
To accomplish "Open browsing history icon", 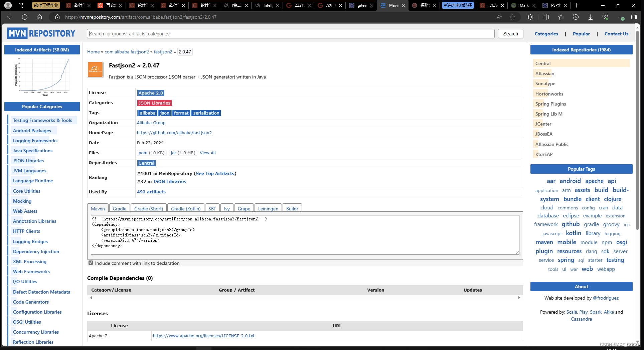I will click(x=576, y=17).
